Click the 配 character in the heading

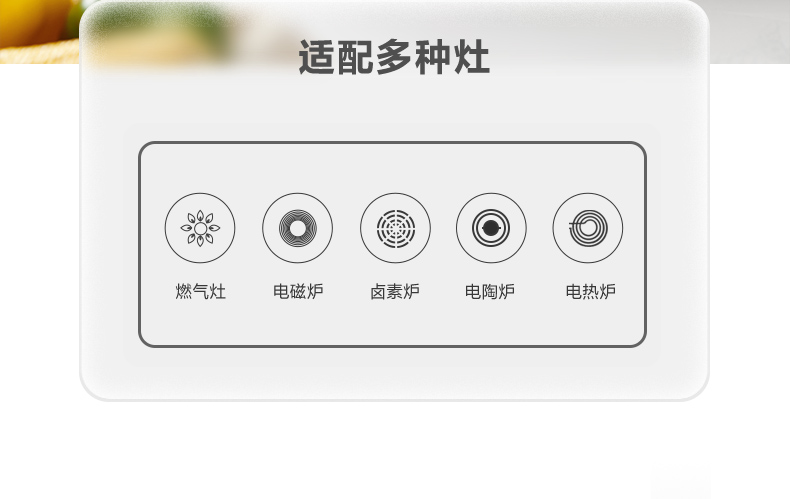[x=356, y=57]
